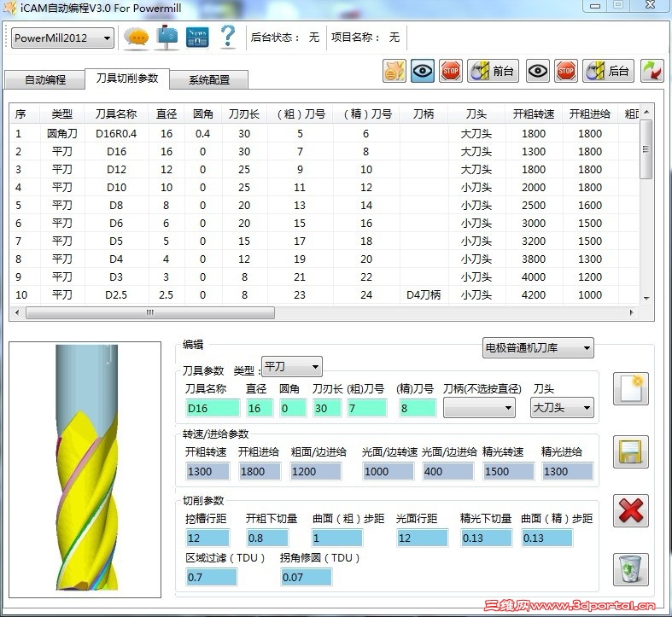Click the 光面行距 field containing 12
Screen dimensions: 672x617
pos(422,538)
